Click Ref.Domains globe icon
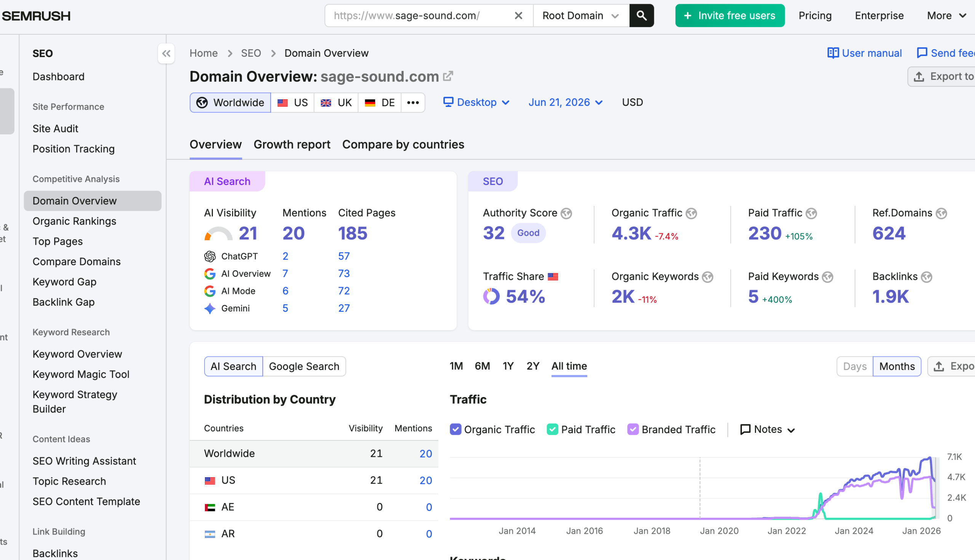 [941, 214]
